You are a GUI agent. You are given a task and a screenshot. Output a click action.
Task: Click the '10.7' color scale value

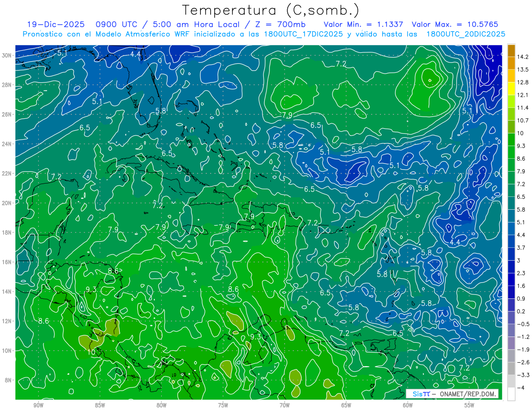coord(523,121)
